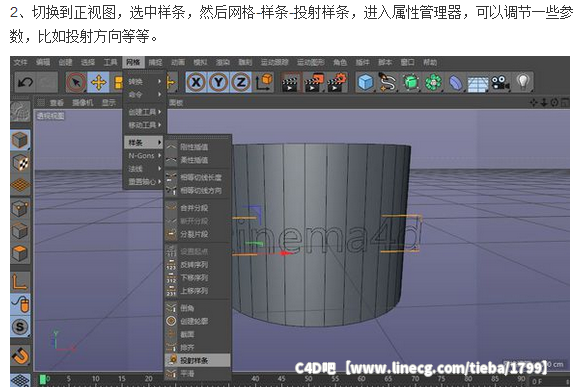The width and height of the screenshot is (581, 387).
Task: Click the viewport pan navigation icon
Action: (x=534, y=103)
